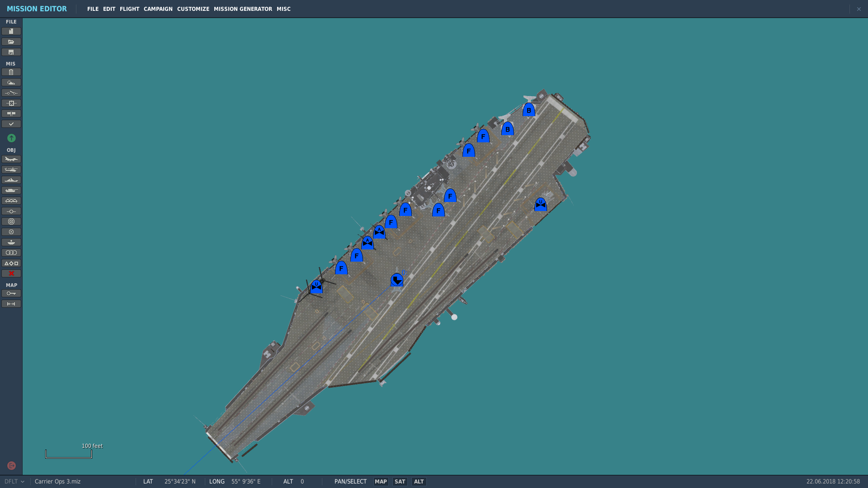
Task: Click the Carrier Ops 3.miz filename
Action: coord(57,482)
